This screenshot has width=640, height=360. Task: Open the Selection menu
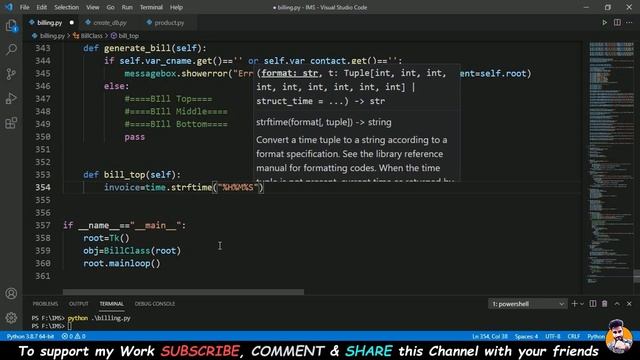tap(66, 7)
